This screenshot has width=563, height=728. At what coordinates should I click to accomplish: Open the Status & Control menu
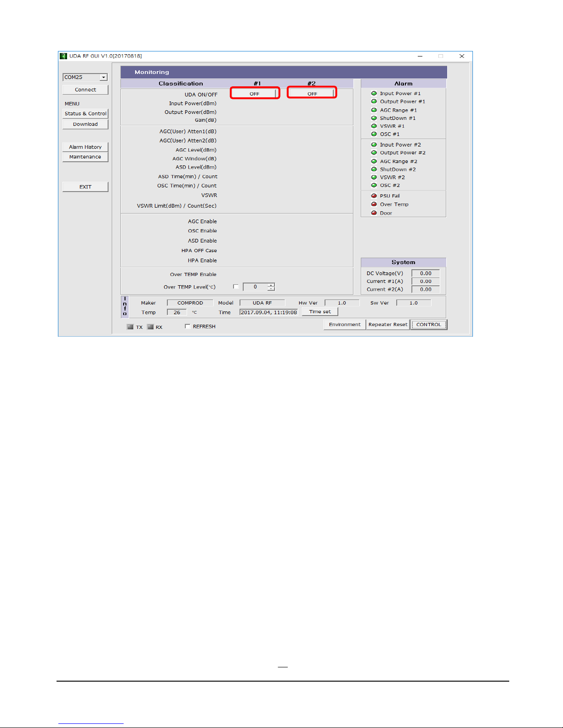85,113
